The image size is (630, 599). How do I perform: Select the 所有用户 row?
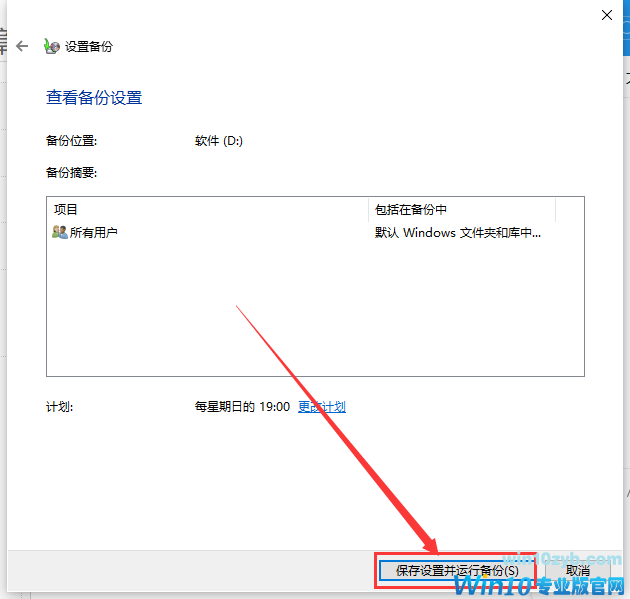coord(315,232)
